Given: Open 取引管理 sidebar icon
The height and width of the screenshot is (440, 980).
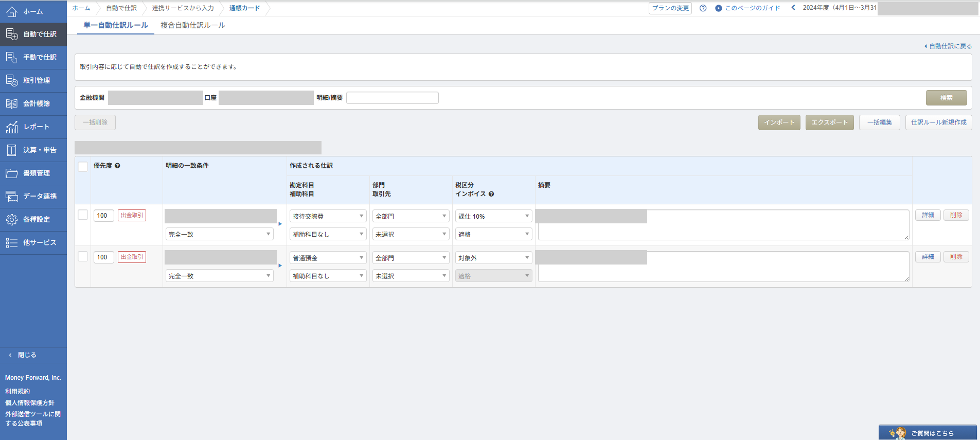Looking at the screenshot, I should [x=11, y=80].
